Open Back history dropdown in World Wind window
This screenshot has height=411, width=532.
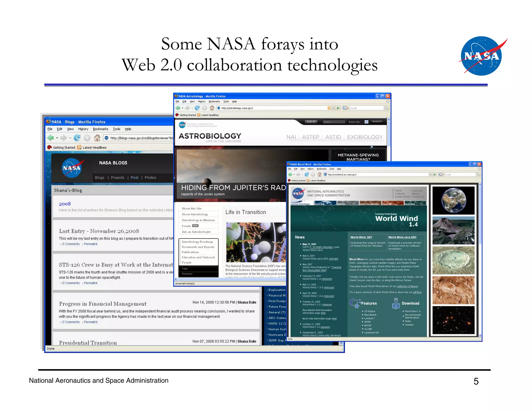[x=294, y=175]
